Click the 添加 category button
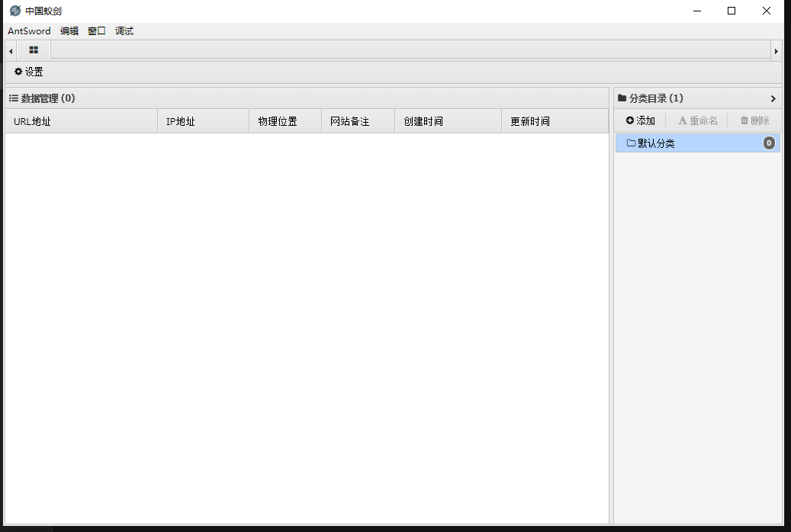Image resolution: width=791 pixels, height=532 pixels. click(x=640, y=120)
